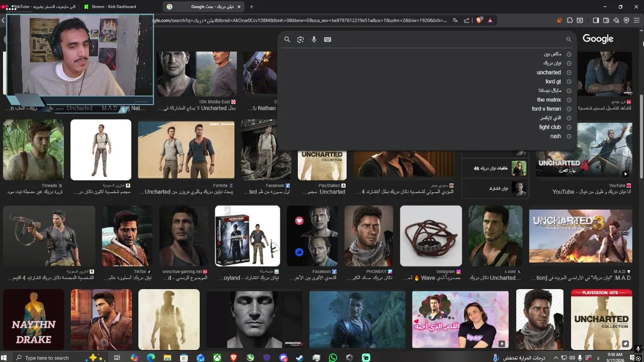Open Brave Leo AI assistant icon
Viewport: 644px width, 362px height.
tap(616, 20)
